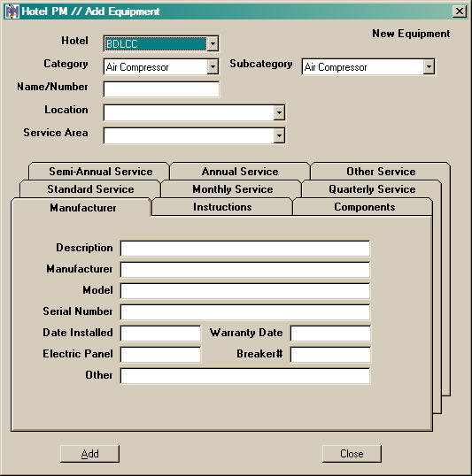This screenshot has width=472, height=476.
Task: Expand the Category combo box arrow
Action: (x=213, y=66)
